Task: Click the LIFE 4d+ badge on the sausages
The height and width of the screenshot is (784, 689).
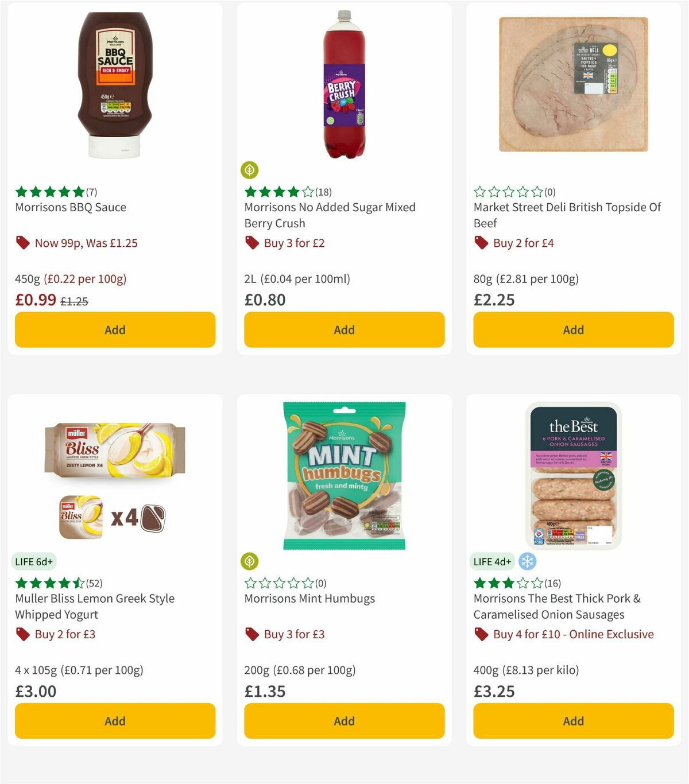Action: point(491,561)
